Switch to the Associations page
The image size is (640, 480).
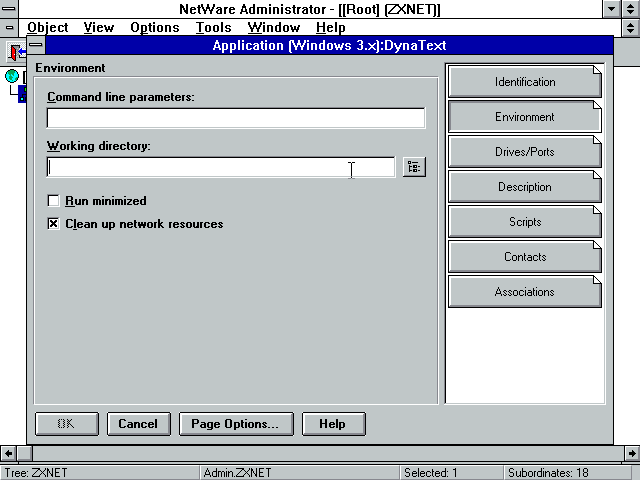pos(524,292)
